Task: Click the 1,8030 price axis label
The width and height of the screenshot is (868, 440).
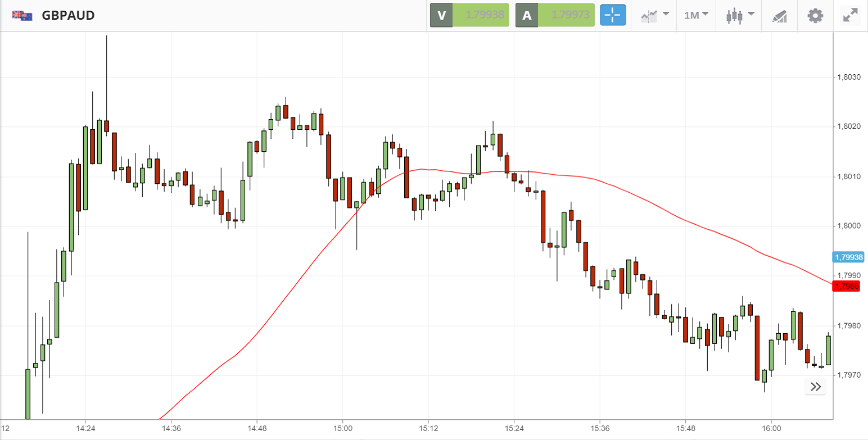Action: tap(848, 77)
